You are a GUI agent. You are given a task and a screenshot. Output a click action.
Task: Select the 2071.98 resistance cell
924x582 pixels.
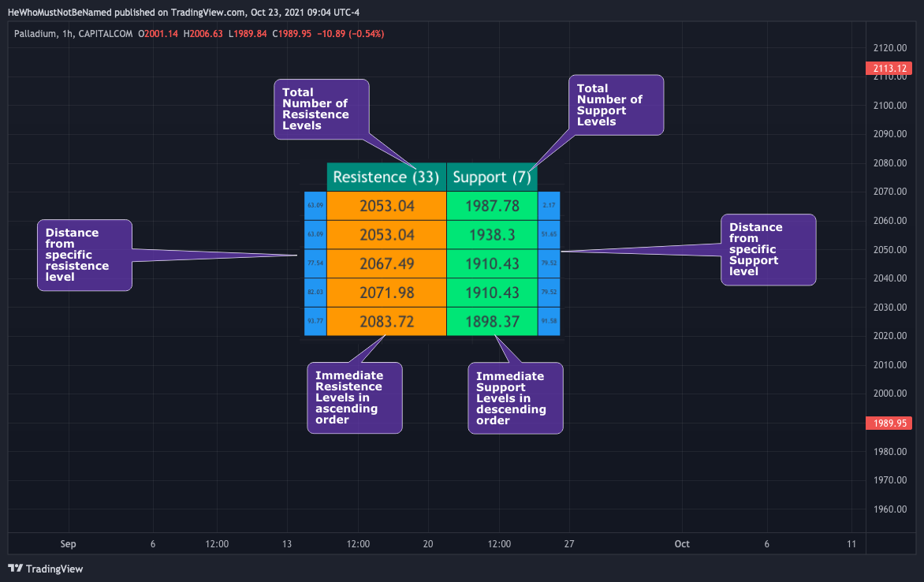click(x=386, y=293)
